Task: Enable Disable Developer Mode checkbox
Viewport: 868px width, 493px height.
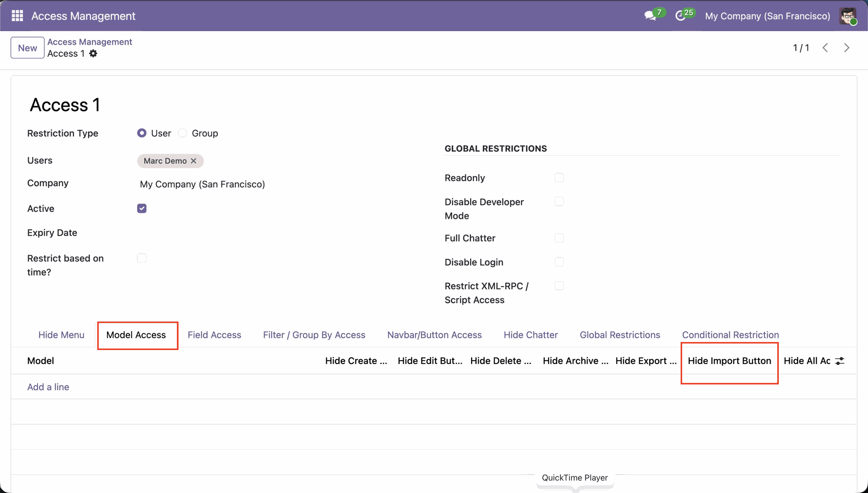Action: coord(559,202)
